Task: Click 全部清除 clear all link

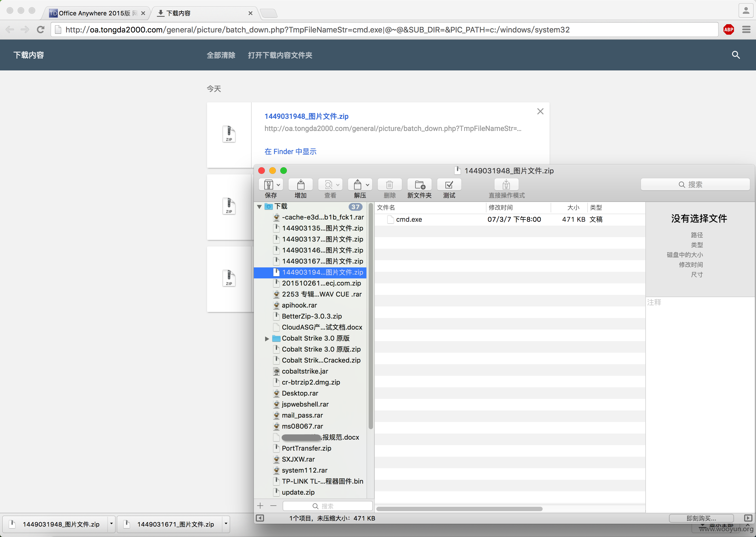Action: click(221, 55)
